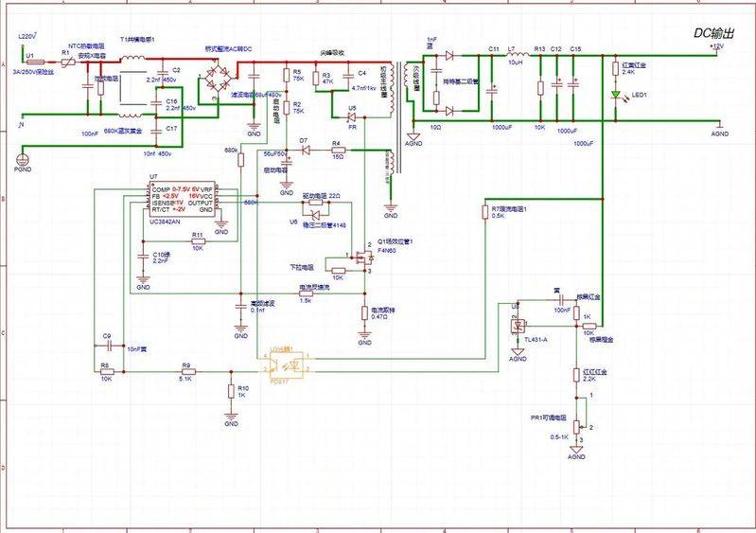Select the R10 1K resistor symbol

232,391
